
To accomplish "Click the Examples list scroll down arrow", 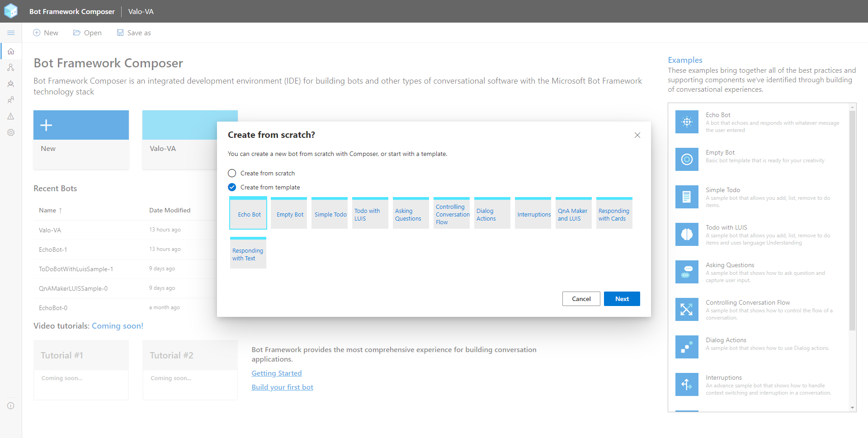I will 852,408.
